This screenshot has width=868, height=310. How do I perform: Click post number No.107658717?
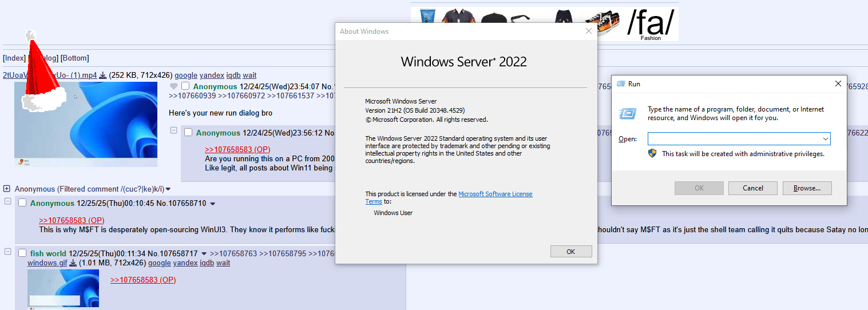(173, 253)
